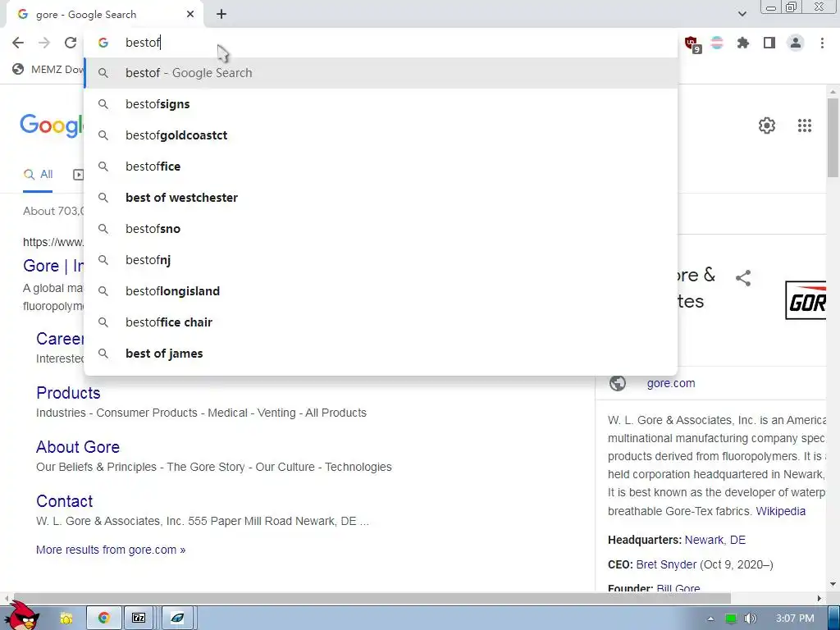Close the 'gore - Google Search' tab
The width and height of the screenshot is (840, 630).
(x=190, y=15)
